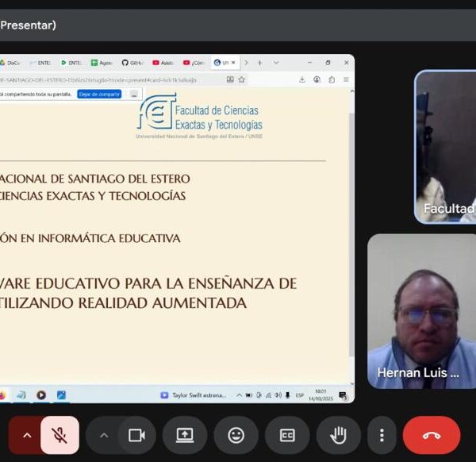Hide the screen-sharing notification bar
The image size is (476, 462).
coord(134,94)
